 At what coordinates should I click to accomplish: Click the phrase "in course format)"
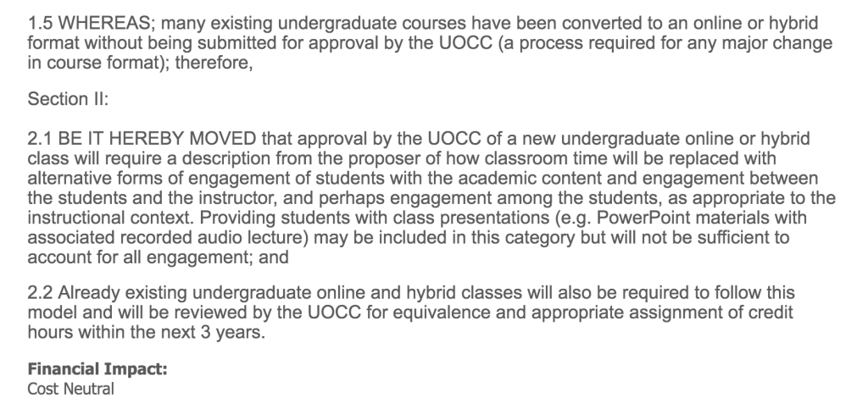point(99,63)
